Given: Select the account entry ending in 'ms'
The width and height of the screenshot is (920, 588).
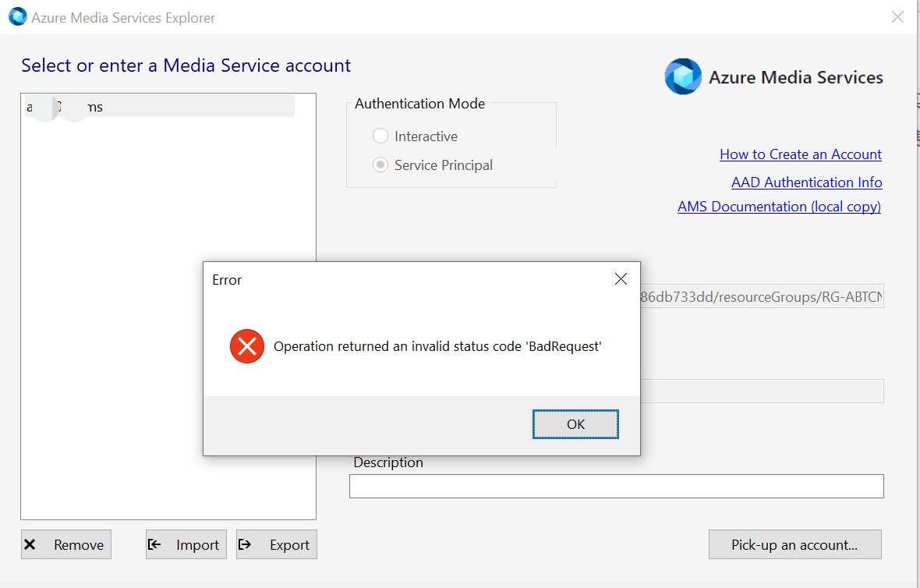Looking at the screenshot, I should [x=160, y=107].
